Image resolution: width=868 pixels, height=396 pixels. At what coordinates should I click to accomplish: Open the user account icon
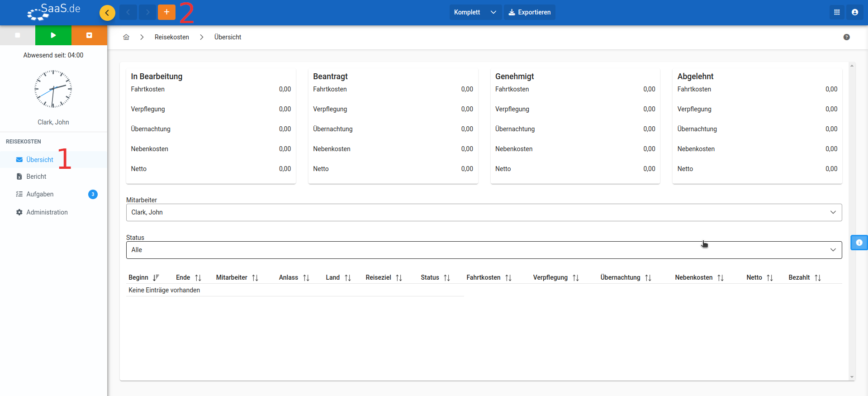click(855, 12)
